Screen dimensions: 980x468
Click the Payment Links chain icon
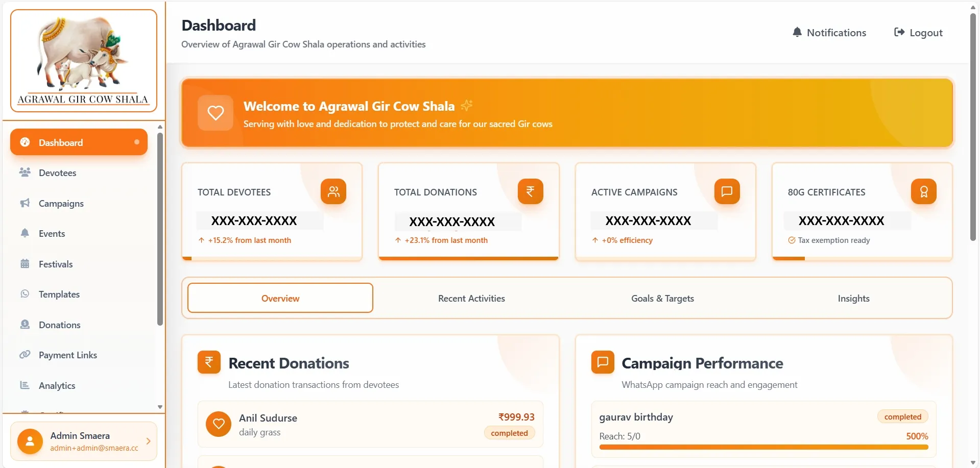click(25, 355)
